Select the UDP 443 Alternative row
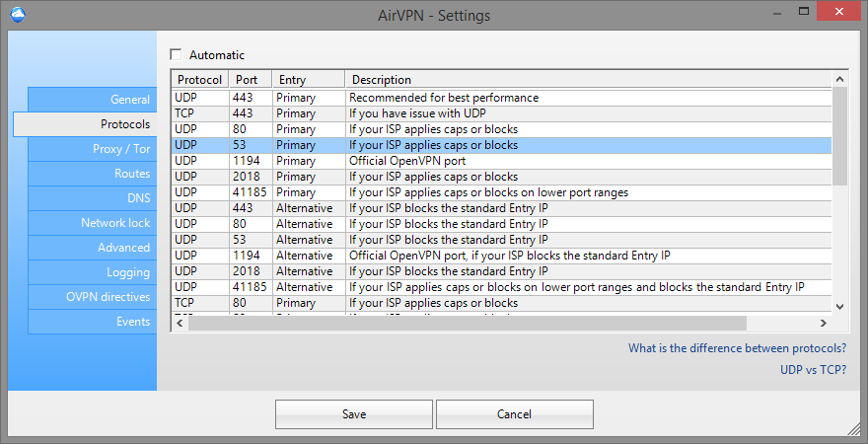 click(501, 208)
